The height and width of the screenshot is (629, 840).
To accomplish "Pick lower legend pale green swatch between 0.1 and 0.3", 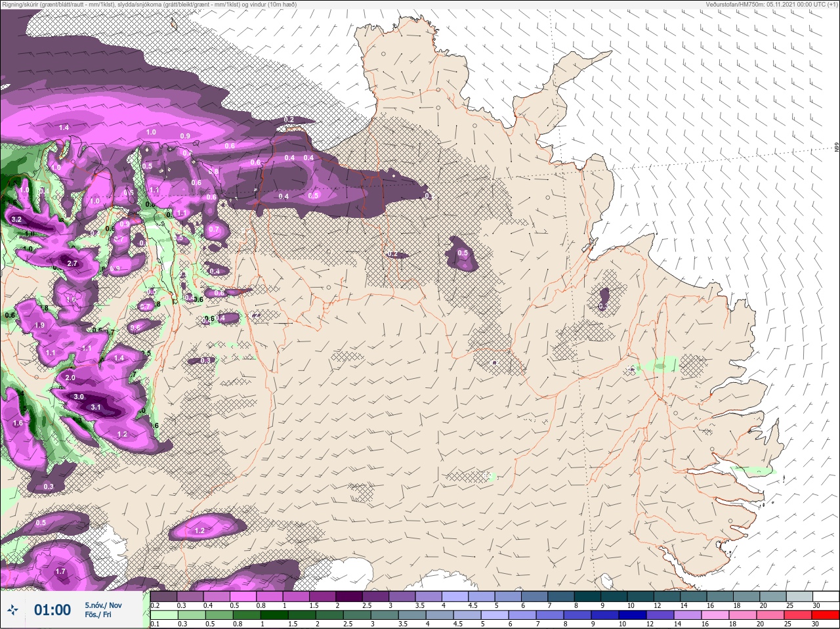I will coord(164,615).
